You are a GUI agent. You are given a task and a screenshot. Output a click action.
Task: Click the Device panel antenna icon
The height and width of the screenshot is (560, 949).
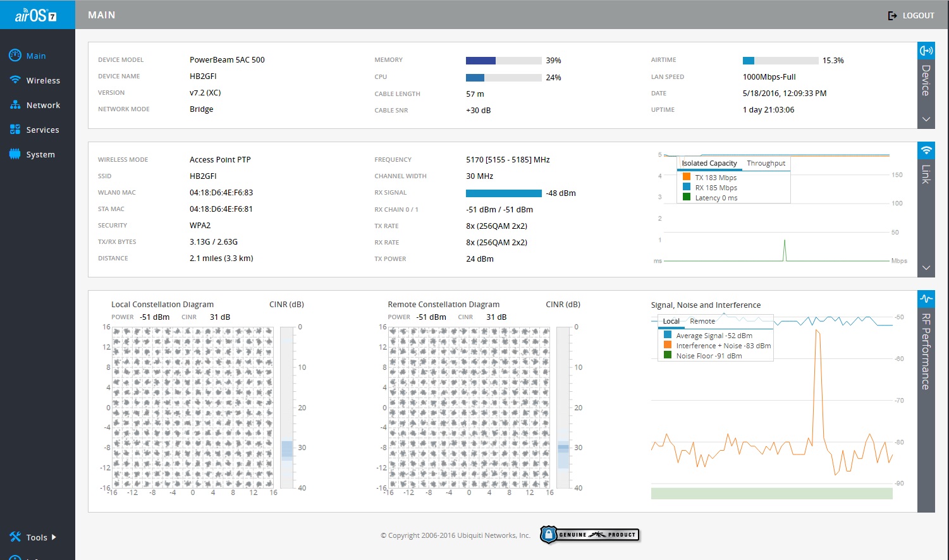[x=926, y=51]
